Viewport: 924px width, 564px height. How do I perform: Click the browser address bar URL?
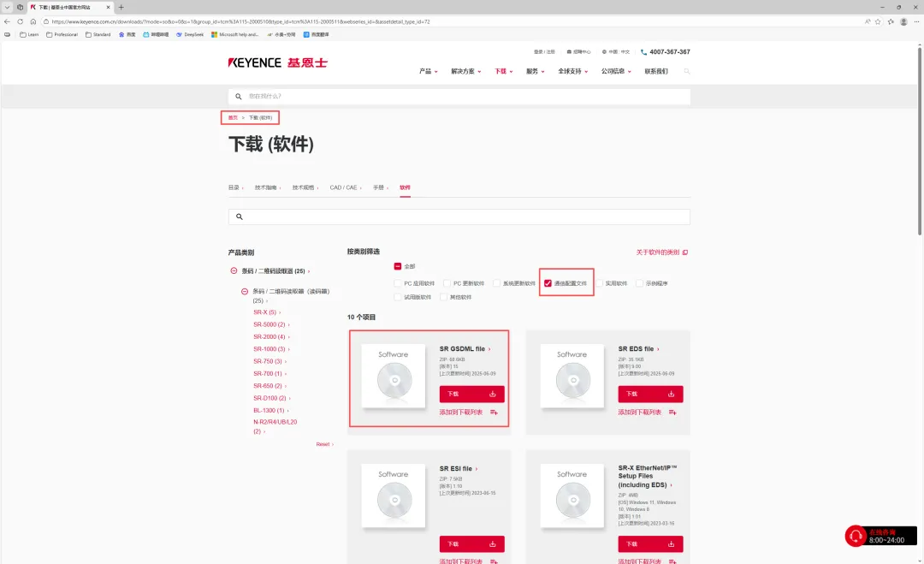click(240, 21)
